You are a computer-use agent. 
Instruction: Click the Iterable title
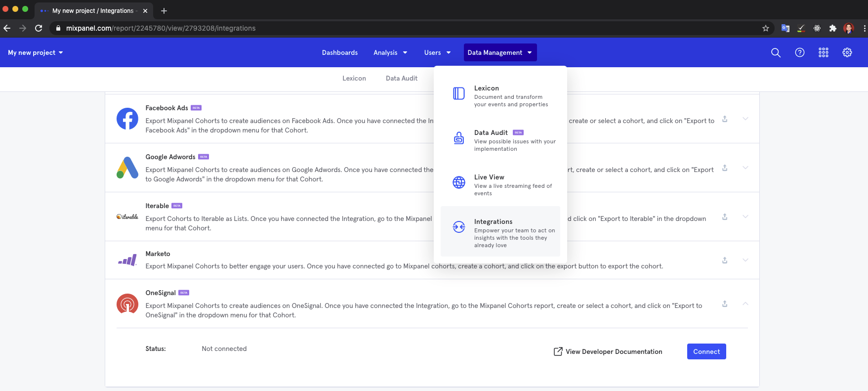click(157, 206)
